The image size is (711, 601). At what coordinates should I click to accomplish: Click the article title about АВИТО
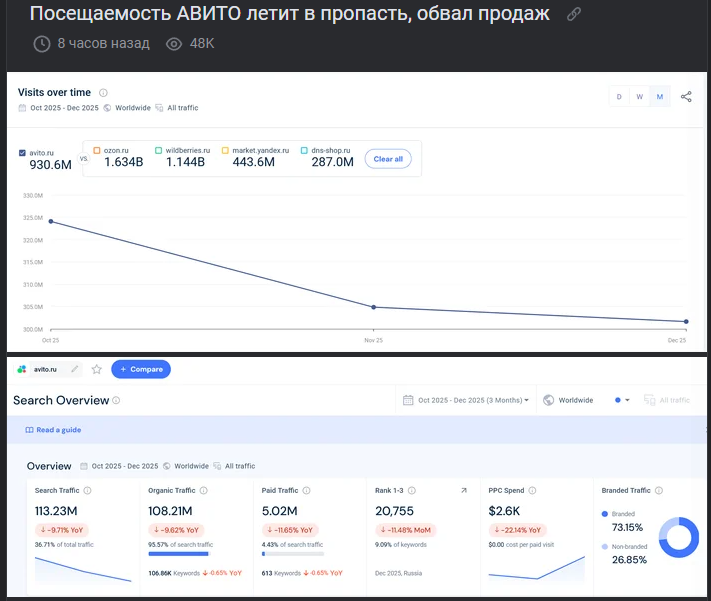[x=289, y=14]
